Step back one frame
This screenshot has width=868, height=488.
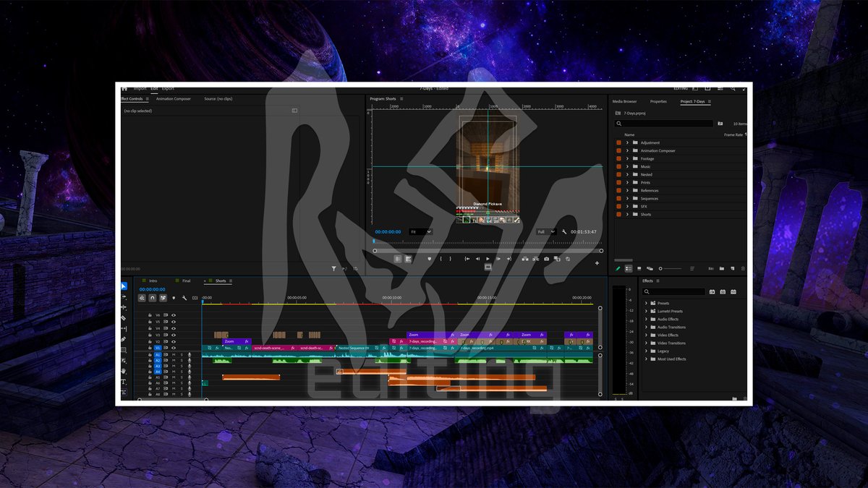coord(477,259)
